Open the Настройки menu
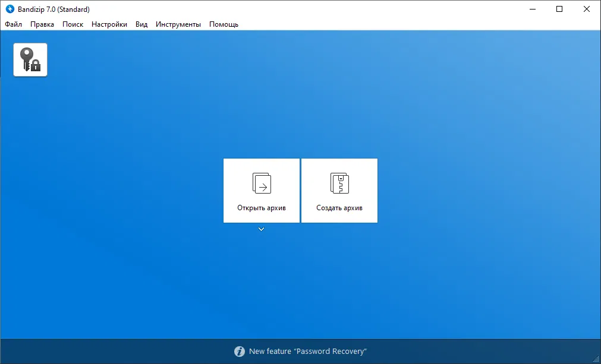This screenshot has width=601, height=364. (x=109, y=24)
